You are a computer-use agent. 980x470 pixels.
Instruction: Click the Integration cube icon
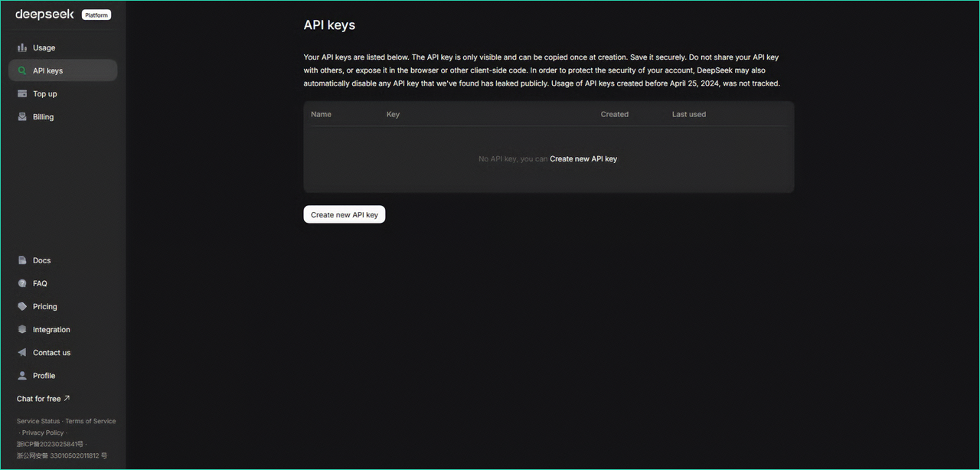point(22,329)
